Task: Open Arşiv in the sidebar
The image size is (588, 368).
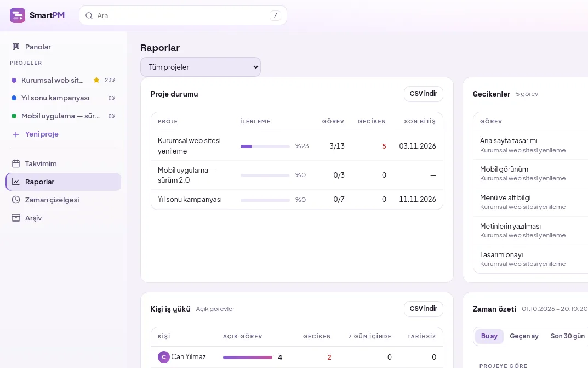Action: tap(64, 218)
